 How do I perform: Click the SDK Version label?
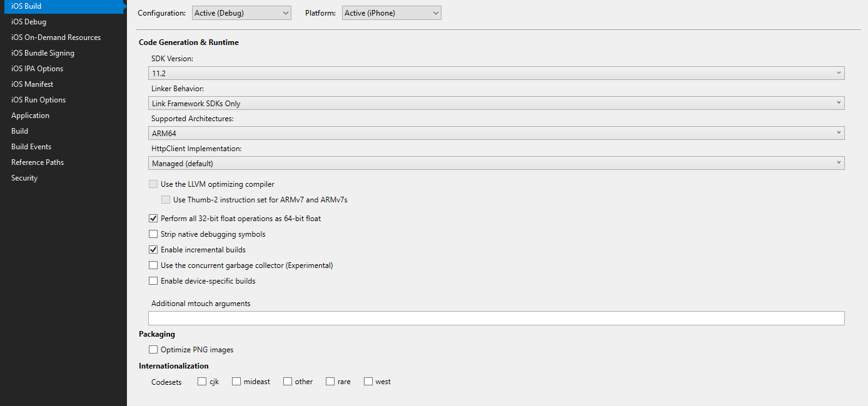(x=173, y=58)
